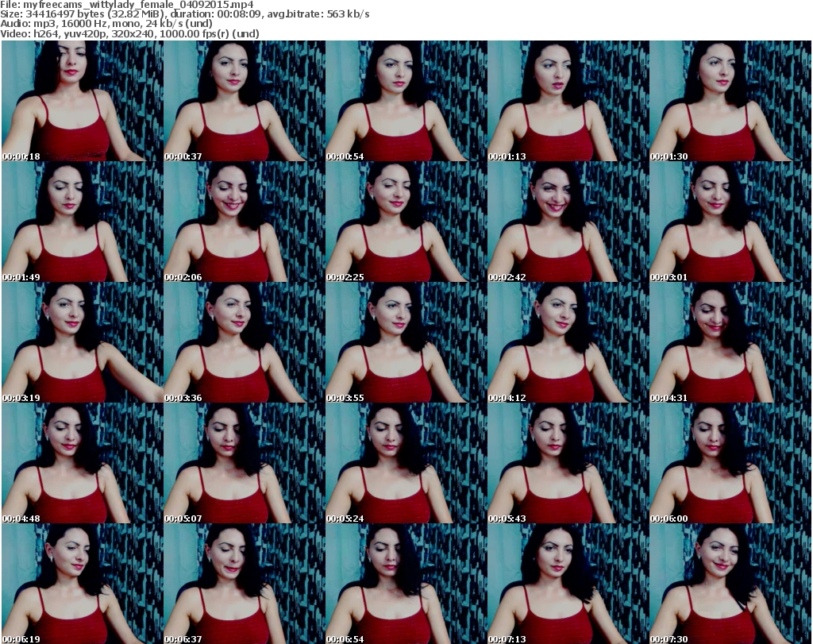The width and height of the screenshot is (813, 644).
Task: Click the 'avg.bitrate: 563 kb/s' text
Action: pyautogui.click(x=319, y=14)
